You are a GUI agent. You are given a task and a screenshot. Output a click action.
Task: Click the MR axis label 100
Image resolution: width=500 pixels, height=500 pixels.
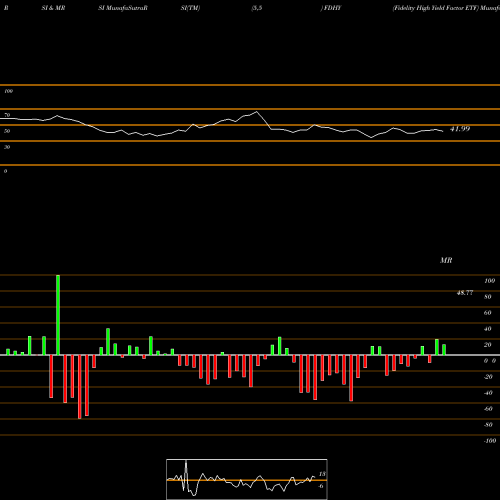pyautogui.click(x=489, y=281)
